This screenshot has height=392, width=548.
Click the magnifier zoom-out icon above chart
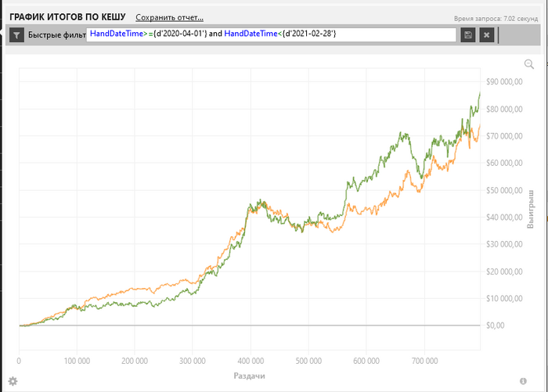click(529, 64)
